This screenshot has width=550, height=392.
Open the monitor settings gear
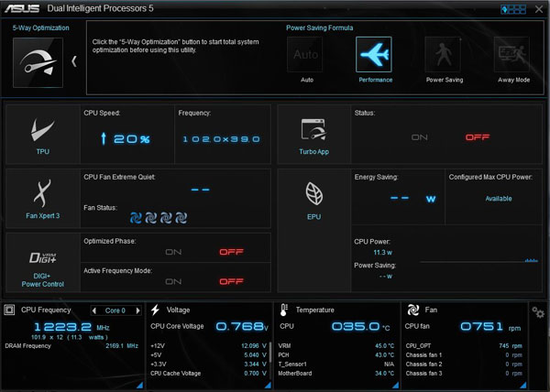538,313
